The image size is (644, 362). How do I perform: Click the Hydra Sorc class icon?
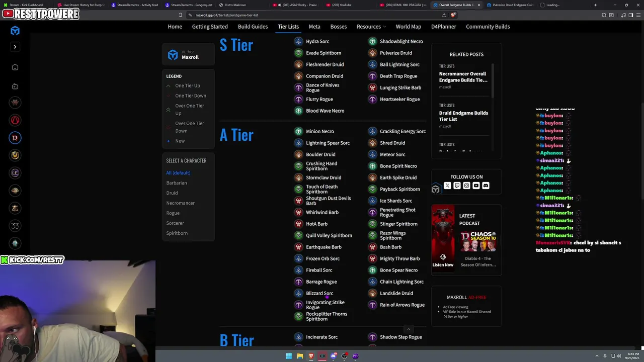tap(298, 41)
